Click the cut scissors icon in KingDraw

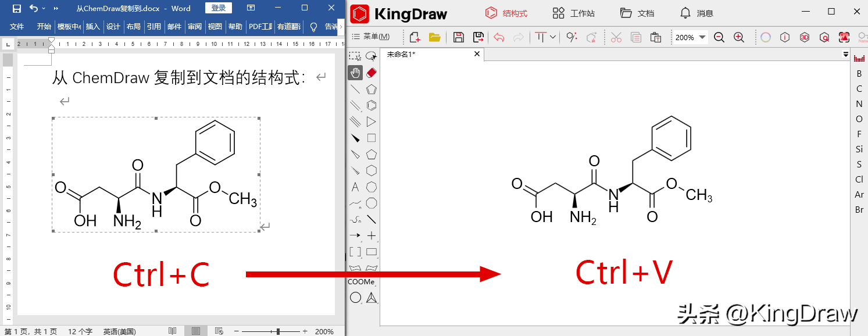click(x=616, y=37)
